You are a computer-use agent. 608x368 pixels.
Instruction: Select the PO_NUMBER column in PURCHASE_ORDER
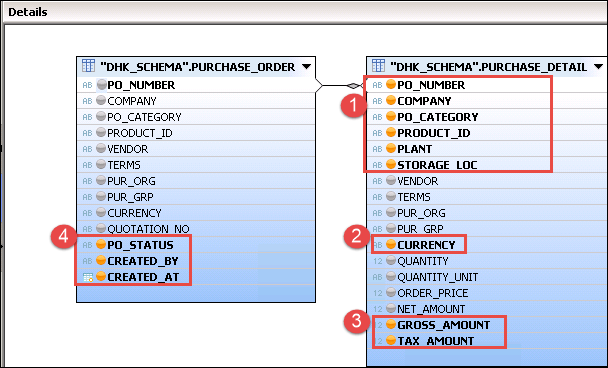click(196, 85)
